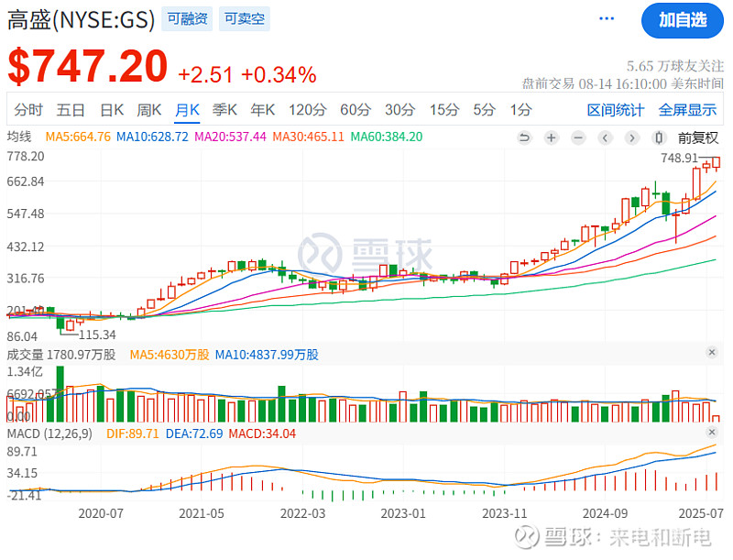Switch to the 30分 chart tab
The width and height of the screenshot is (733, 560).
(x=399, y=110)
